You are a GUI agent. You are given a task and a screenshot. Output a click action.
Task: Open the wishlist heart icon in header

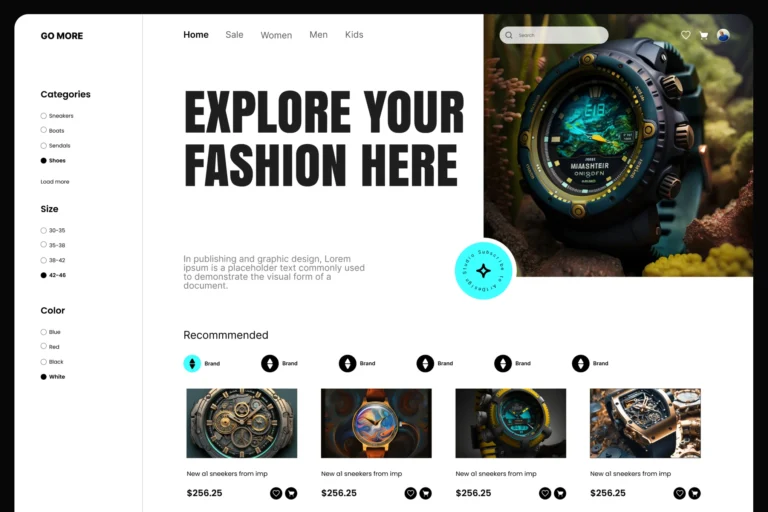(686, 35)
